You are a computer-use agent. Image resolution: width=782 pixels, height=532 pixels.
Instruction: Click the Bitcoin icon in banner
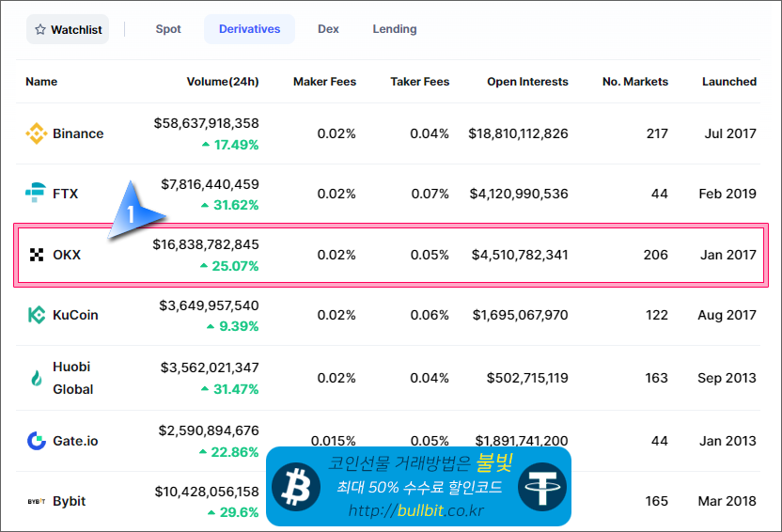click(x=296, y=487)
